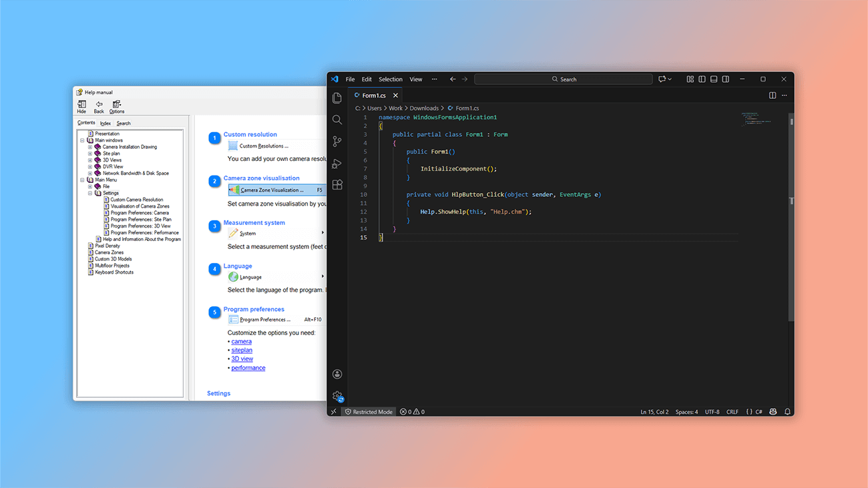The height and width of the screenshot is (488, 868).
Task: Toggle the Primary Side Bar visibility
Action: (702, 79)
